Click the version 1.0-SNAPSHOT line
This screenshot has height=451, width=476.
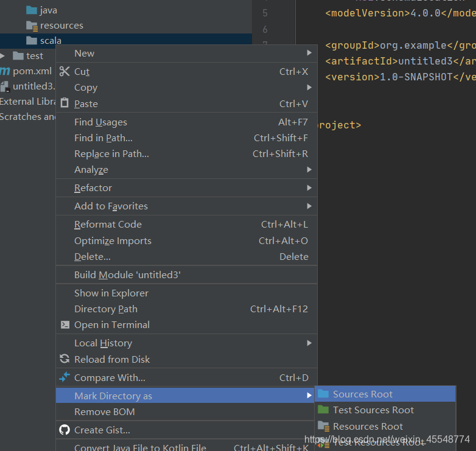(x=401, y=77)
